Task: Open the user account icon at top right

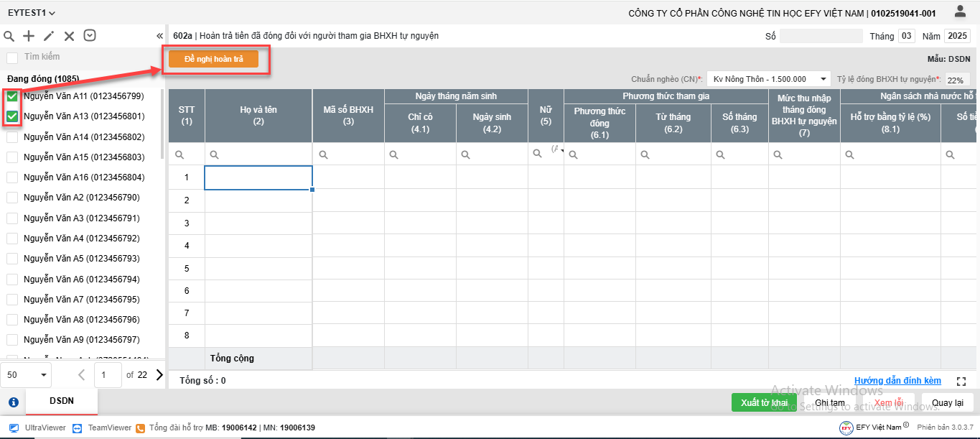Action: pyautogui.click(x=960, y=11)
